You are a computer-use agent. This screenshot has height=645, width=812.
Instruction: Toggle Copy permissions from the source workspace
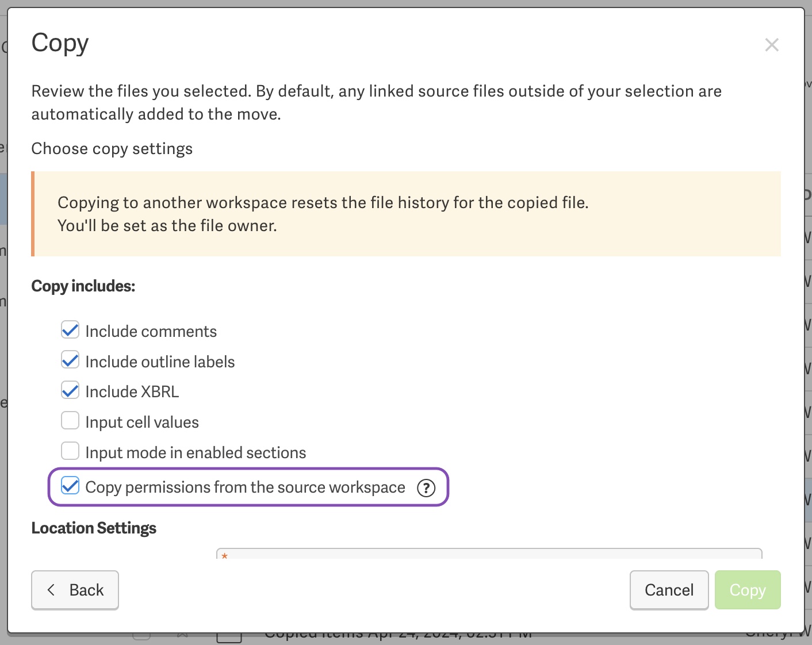(70, 486)
